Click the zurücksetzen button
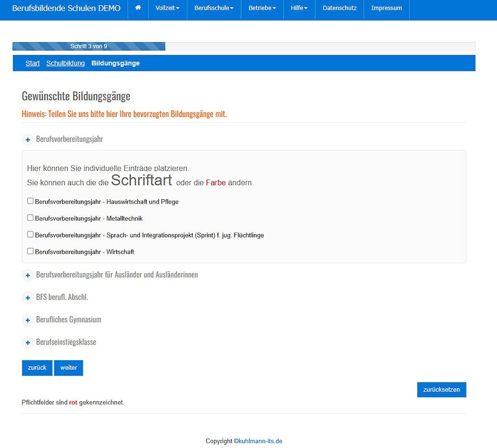The image size is (497, 448). pos(441,390)
